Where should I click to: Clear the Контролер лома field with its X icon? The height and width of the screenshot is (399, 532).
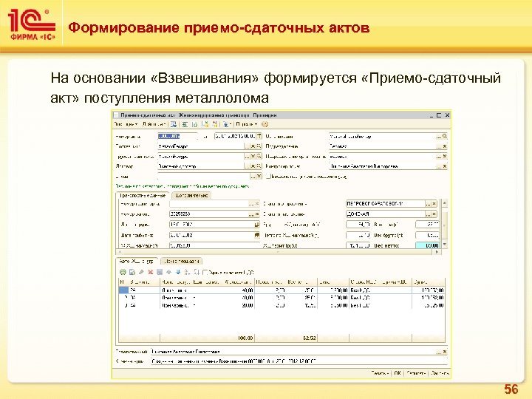[445, 166]
